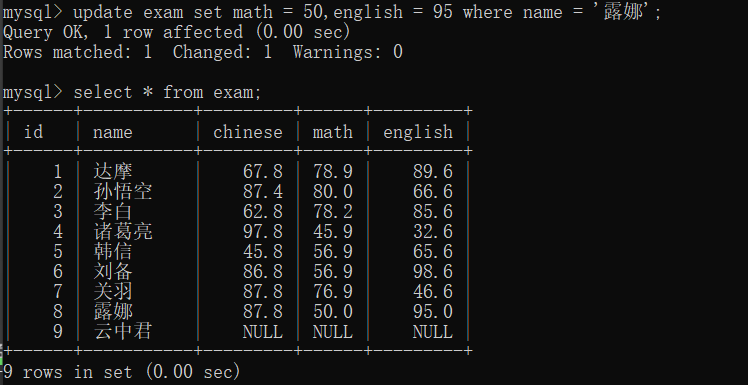Click id 7 in 关羽's row
748x385 pixels.
(x=58, y=292)
